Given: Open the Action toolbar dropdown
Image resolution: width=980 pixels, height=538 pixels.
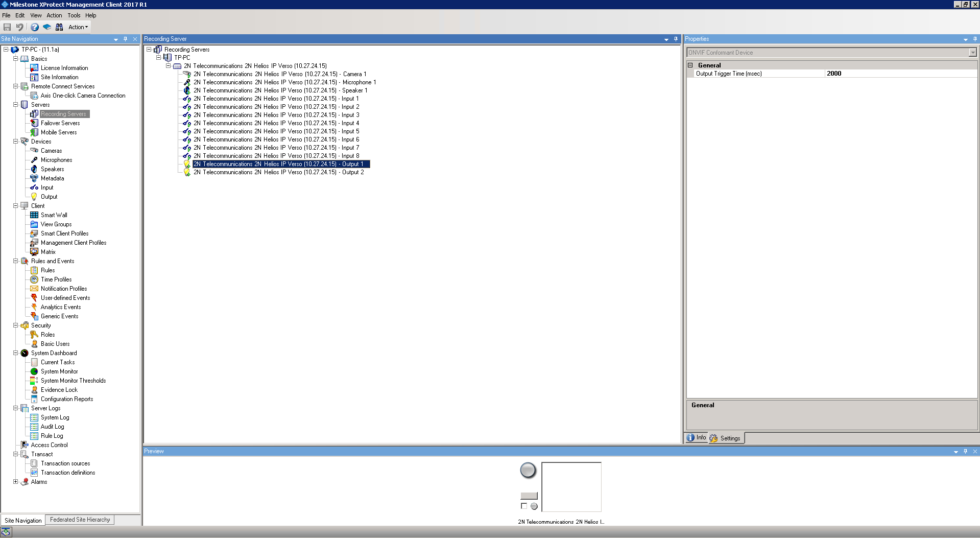Looking at the screenshot, I should pos(78,27).
